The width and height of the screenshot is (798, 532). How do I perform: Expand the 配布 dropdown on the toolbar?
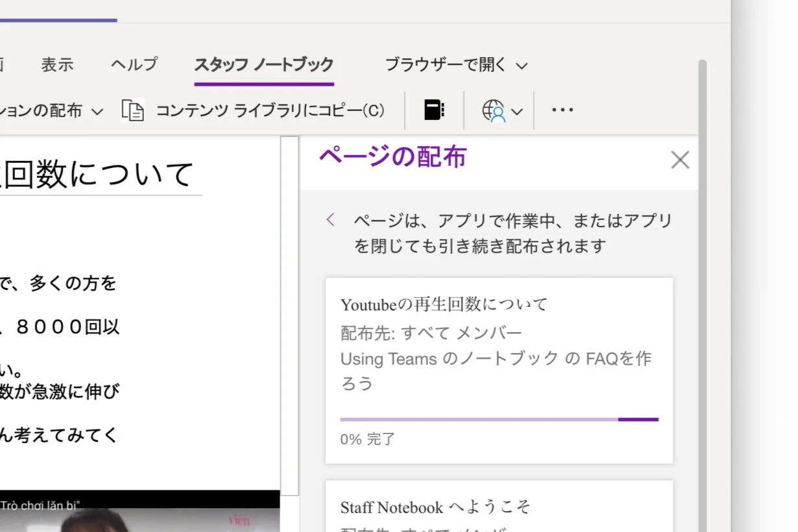96,111
